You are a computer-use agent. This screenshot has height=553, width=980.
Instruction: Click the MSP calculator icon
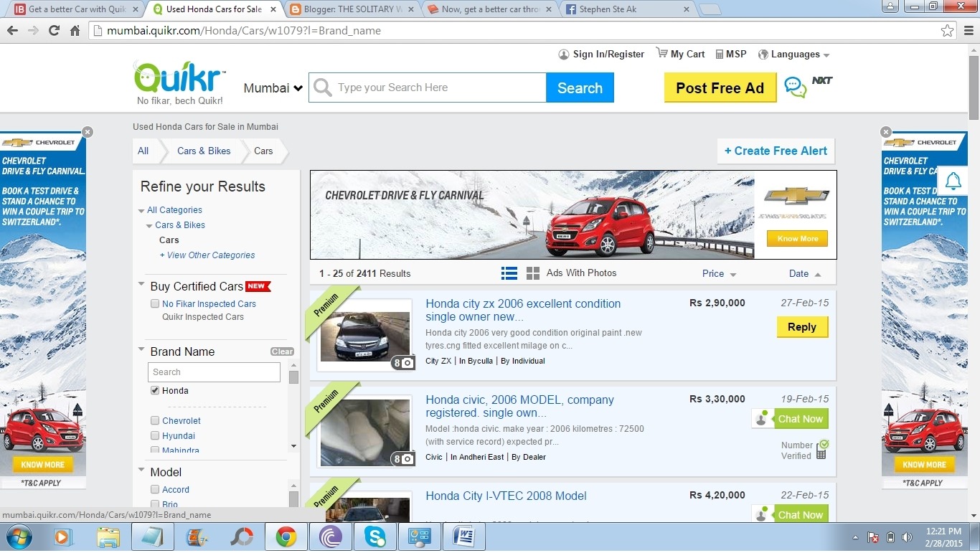[x=718, y=53]
